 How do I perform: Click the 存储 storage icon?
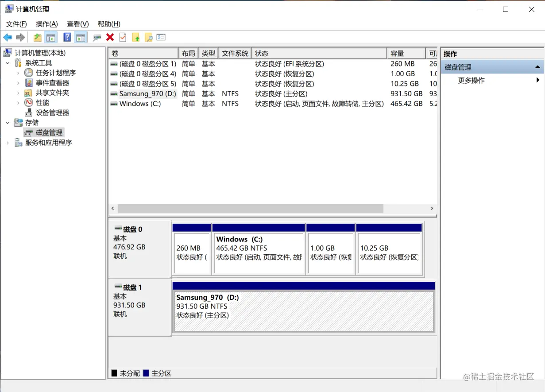[18, 123]
